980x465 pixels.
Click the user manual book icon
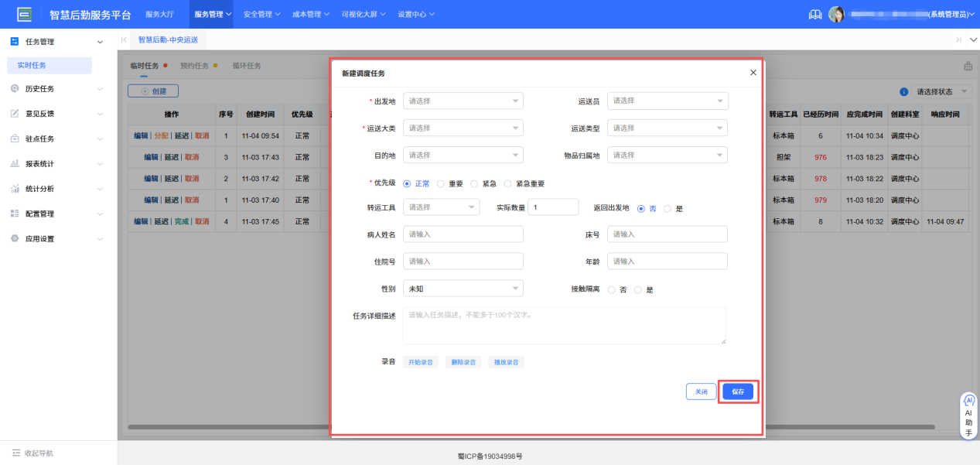pyautogui.click(x=814, y=14)
